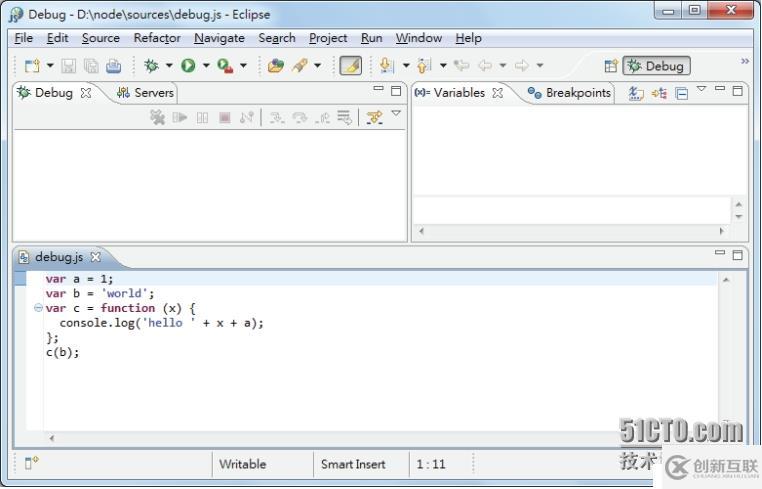Image resolution: width=762 pixels, height=489 pixels.
Task: Click the Step Into icon
Action: (x=277, y=117)
